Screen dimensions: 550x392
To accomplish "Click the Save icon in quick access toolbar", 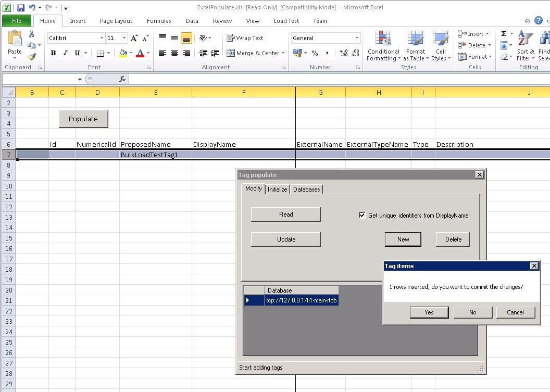I will 21,8.
